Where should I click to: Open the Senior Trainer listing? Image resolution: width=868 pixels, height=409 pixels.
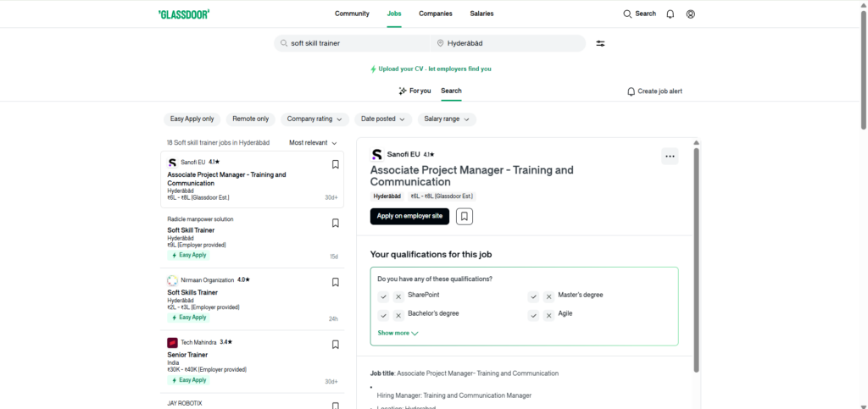coord(252,362)
